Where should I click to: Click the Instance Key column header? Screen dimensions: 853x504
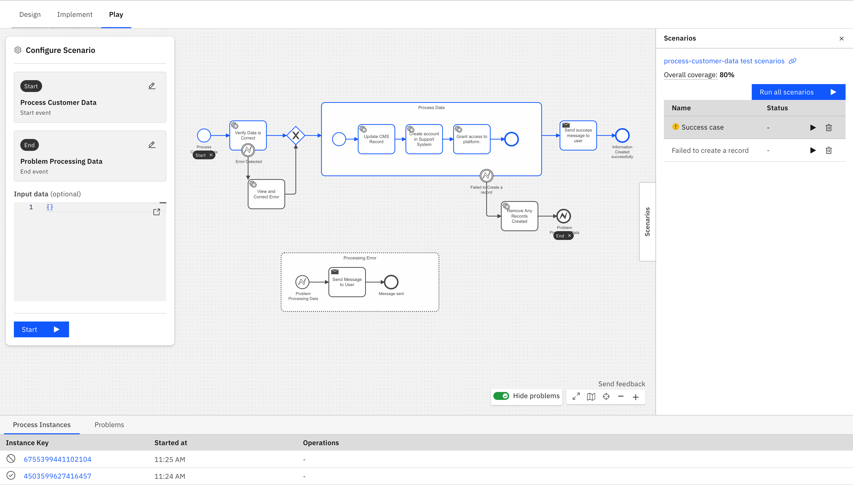point(27,443)
